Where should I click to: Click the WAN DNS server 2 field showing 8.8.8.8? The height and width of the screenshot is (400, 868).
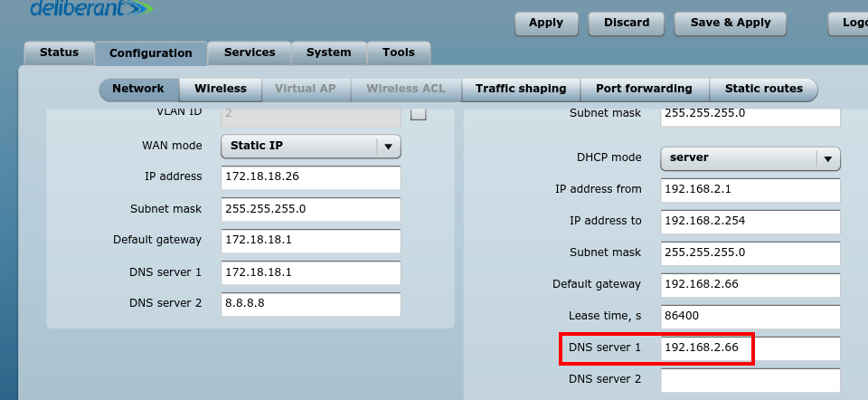coord(310,304)
